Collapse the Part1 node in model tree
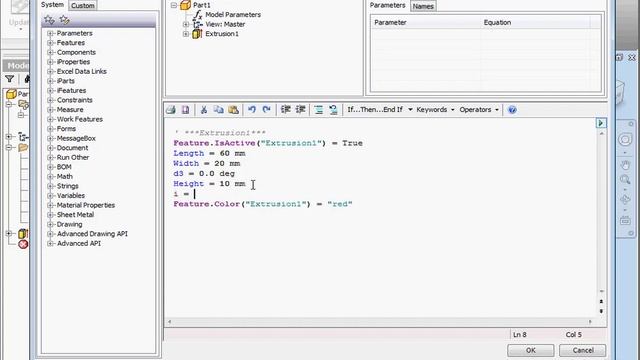Viewport: 640px width, 360px height. 174,5
